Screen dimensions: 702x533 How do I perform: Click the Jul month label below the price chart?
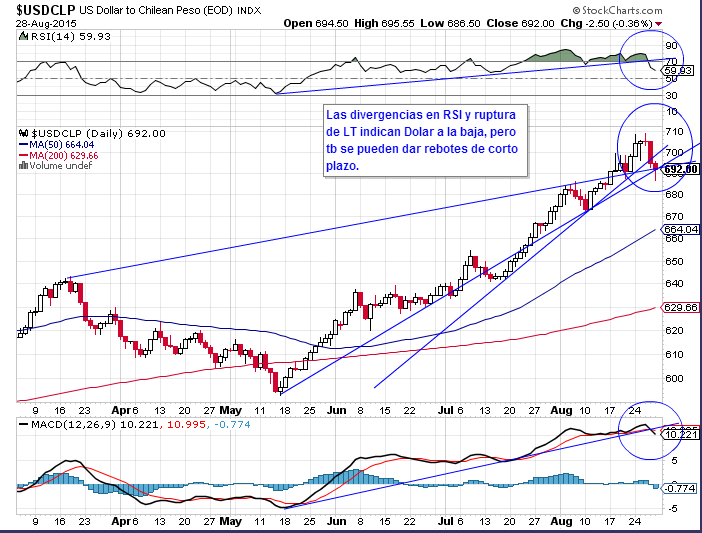tap(445, 410)
